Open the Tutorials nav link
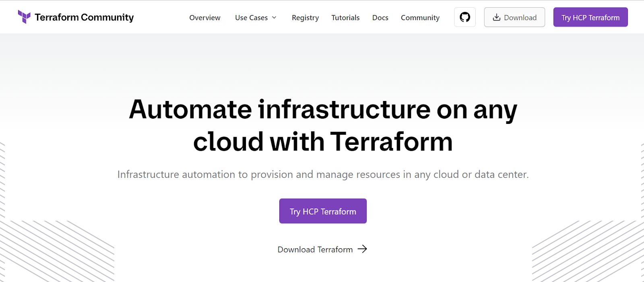The height and width of the screenshot is (282, 644). (x=345, y=18)
